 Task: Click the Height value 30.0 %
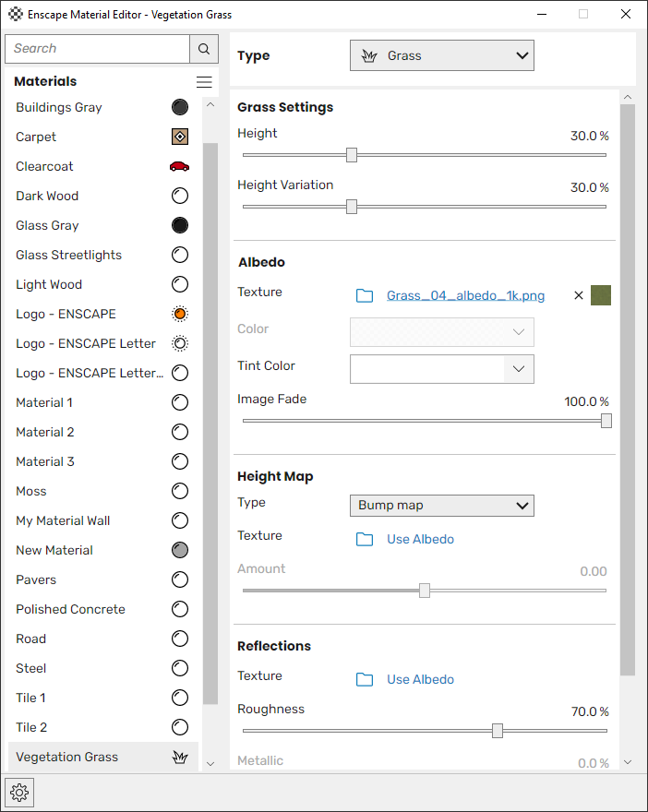[x=590, y=136]
